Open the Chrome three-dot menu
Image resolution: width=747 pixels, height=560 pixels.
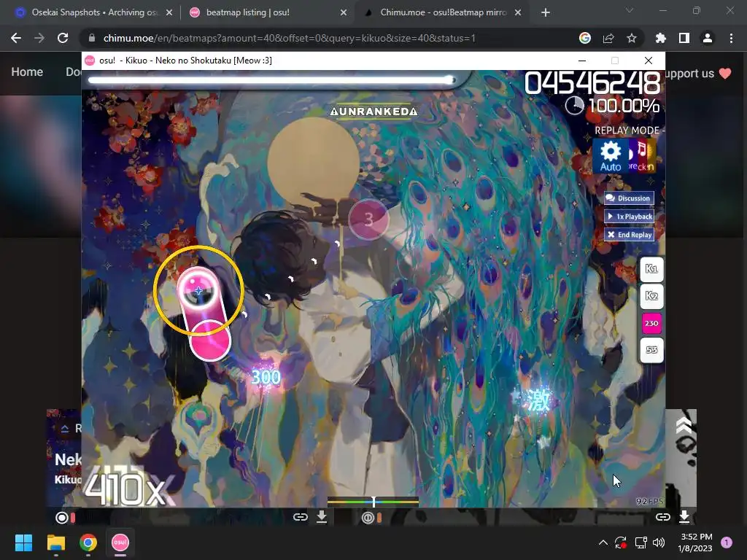(731, 38)
